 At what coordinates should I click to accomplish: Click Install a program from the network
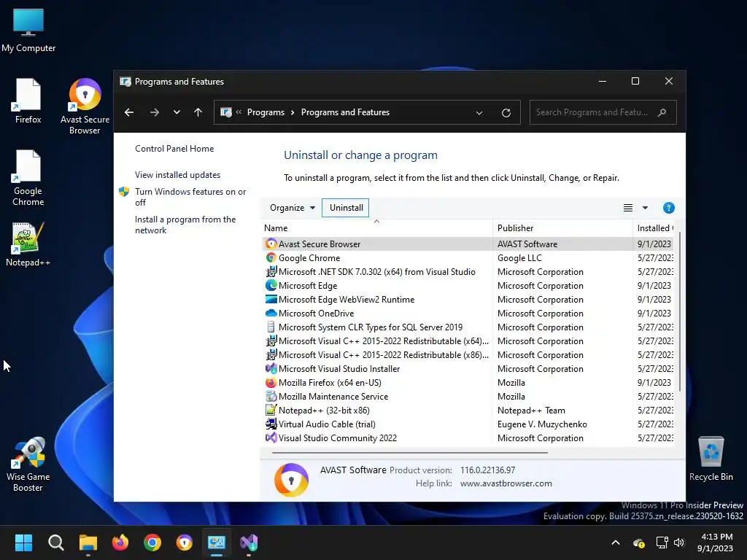click(x=185, y=225)
